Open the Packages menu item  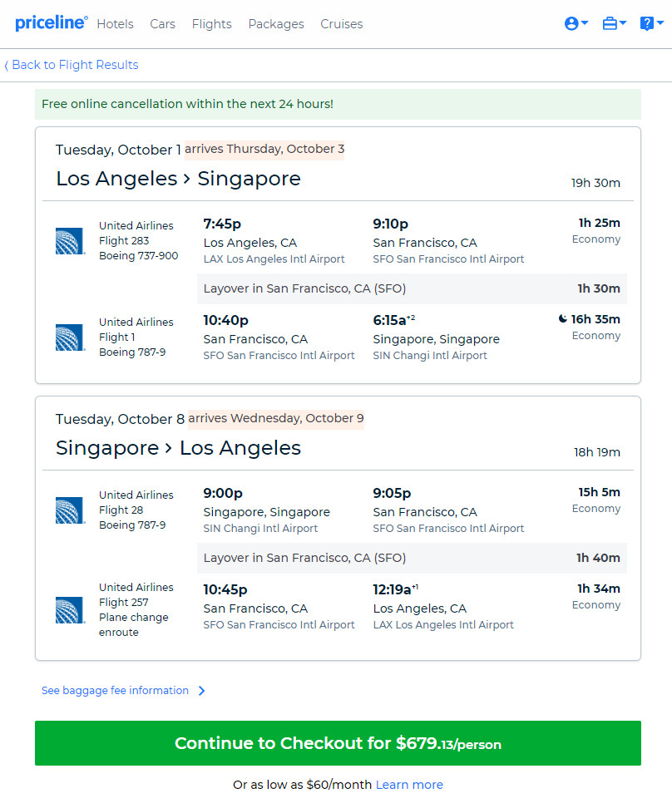[x=276, y=24]
